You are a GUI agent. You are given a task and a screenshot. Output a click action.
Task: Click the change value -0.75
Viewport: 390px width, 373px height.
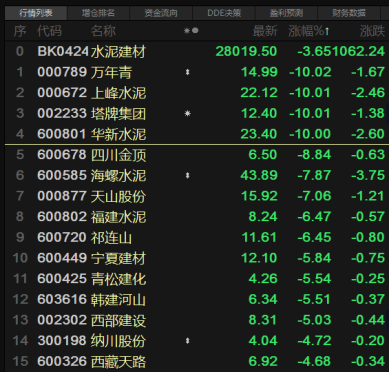pyautogui.click(x=368, y=258)
